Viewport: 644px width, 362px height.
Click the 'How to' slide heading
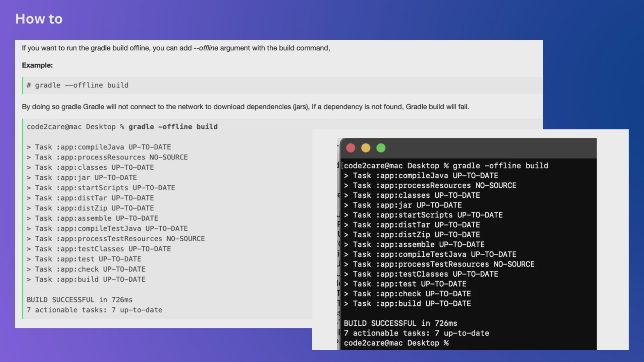39,19
